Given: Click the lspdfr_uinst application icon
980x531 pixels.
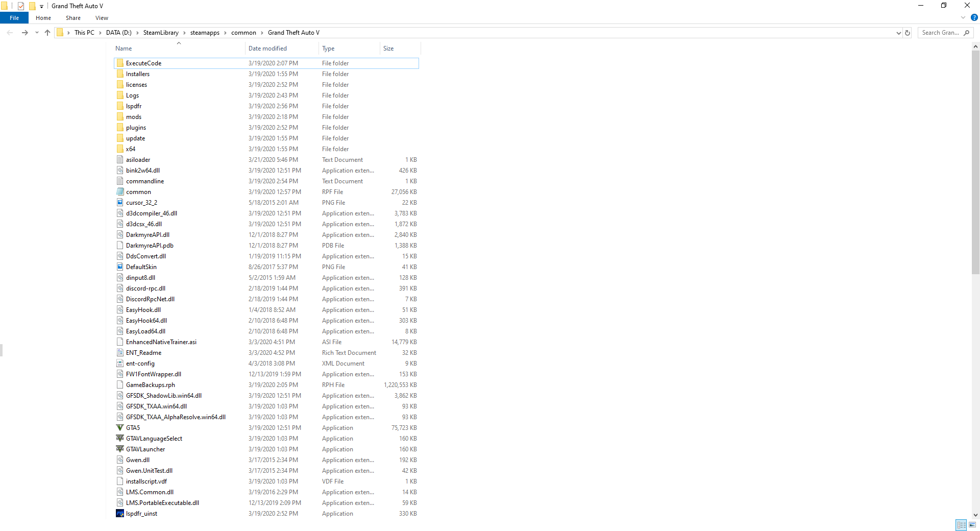Looking at the screenshot, I should tap(120, 514).
